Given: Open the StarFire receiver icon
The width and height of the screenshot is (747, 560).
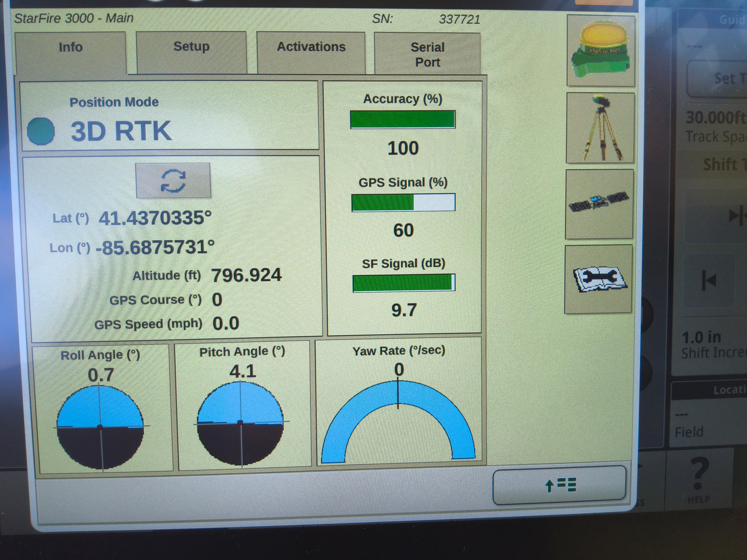Looking at the screenshot, I should pyautogui.click(x=601, y=51).
